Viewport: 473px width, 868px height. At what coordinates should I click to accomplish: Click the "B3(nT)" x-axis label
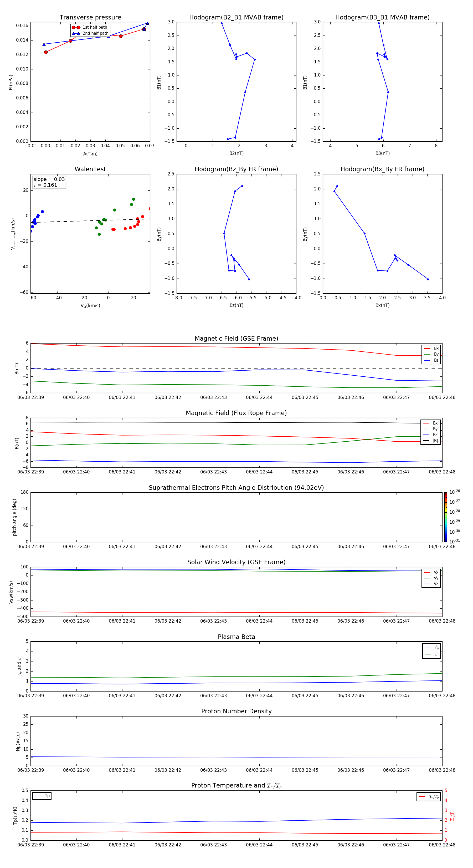coord(382,153)
